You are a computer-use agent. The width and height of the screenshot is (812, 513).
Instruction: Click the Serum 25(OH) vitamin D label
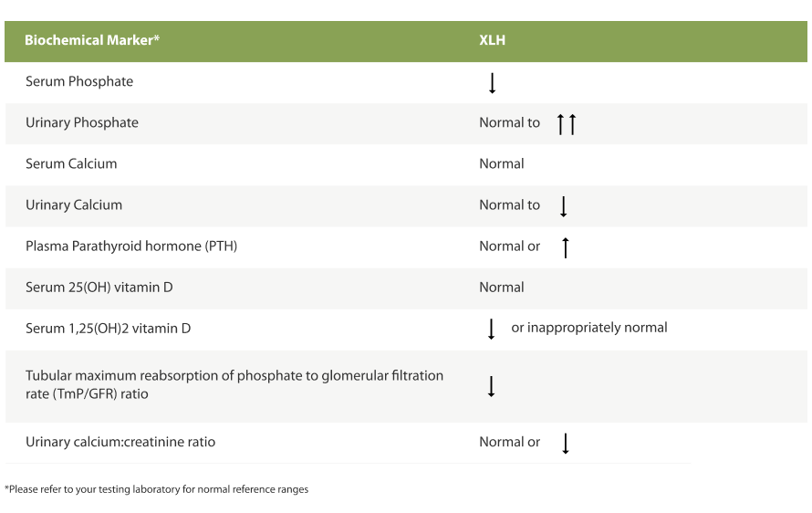click(99, 287)
